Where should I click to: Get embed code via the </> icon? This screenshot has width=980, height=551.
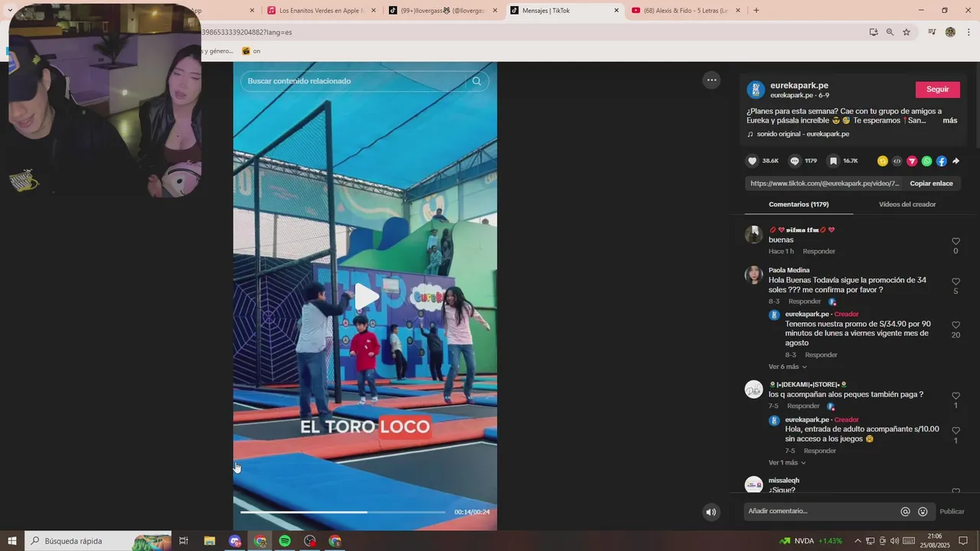tap(897, 161)
